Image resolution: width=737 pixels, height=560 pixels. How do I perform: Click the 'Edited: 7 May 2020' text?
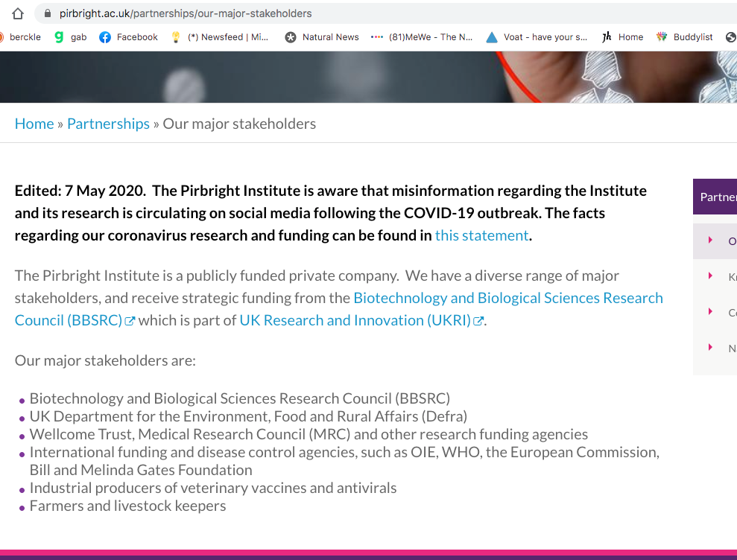pos(80,191)
